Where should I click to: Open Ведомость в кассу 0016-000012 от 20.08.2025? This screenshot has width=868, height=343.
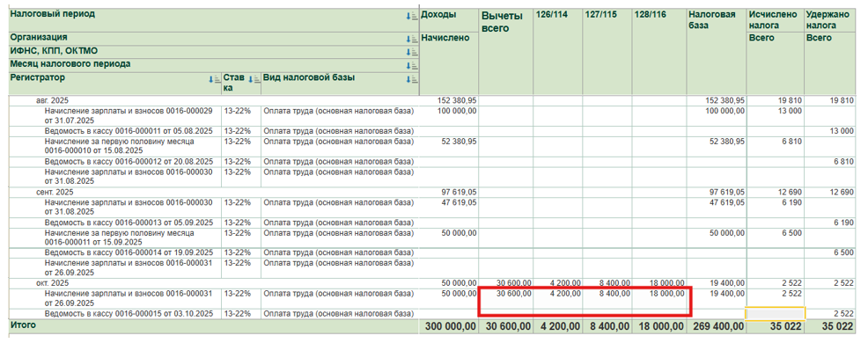pos(129,162)
